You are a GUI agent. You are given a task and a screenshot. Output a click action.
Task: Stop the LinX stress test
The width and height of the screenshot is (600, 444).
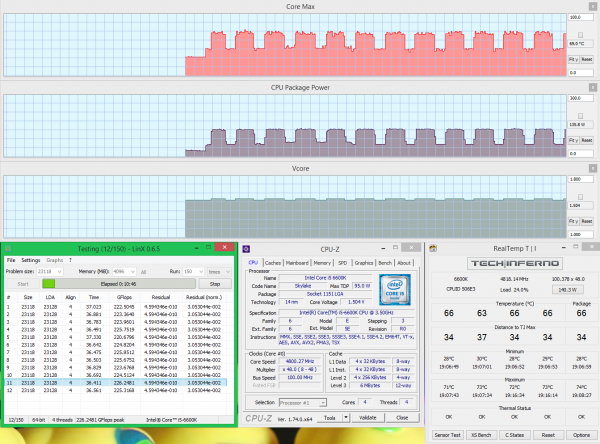[215, 284]
